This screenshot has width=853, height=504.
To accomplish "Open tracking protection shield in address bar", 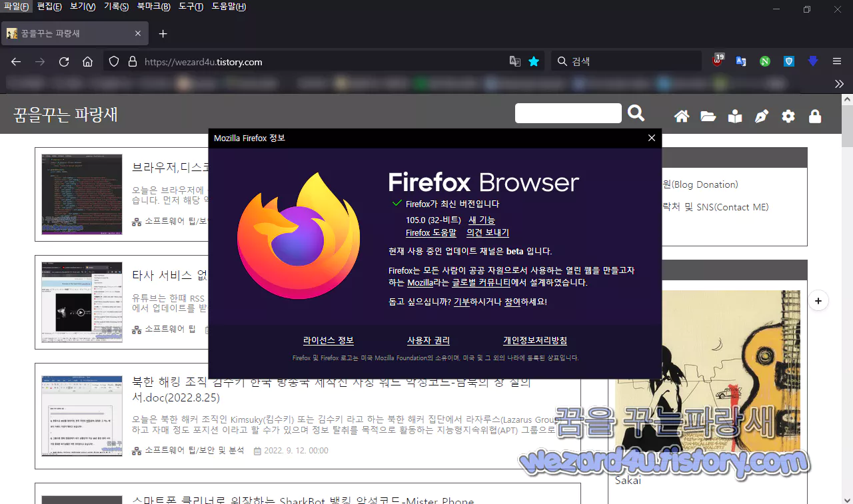I will tap(114, 61).
